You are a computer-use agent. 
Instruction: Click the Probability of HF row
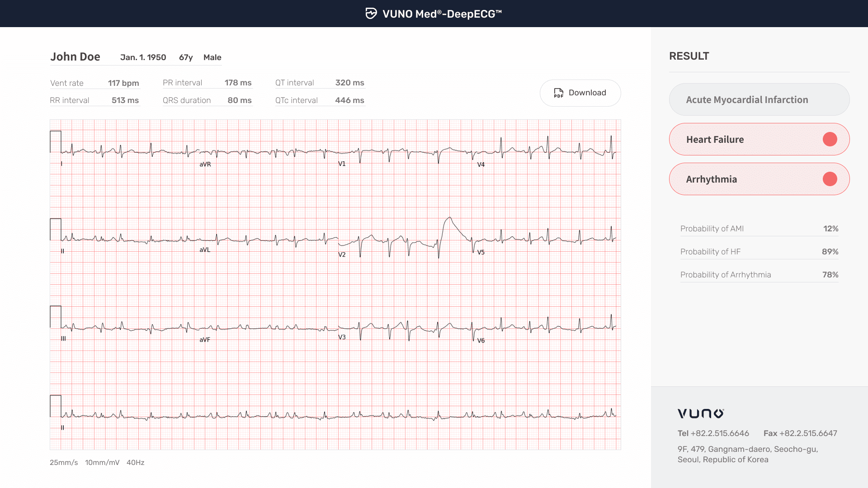coord(759,252)
